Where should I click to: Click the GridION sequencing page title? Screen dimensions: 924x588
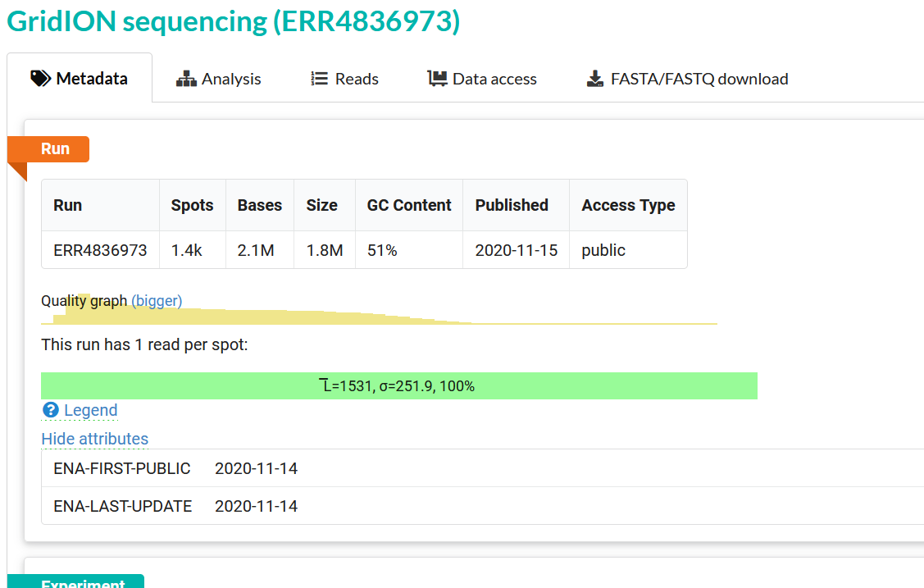pos(234,21)
